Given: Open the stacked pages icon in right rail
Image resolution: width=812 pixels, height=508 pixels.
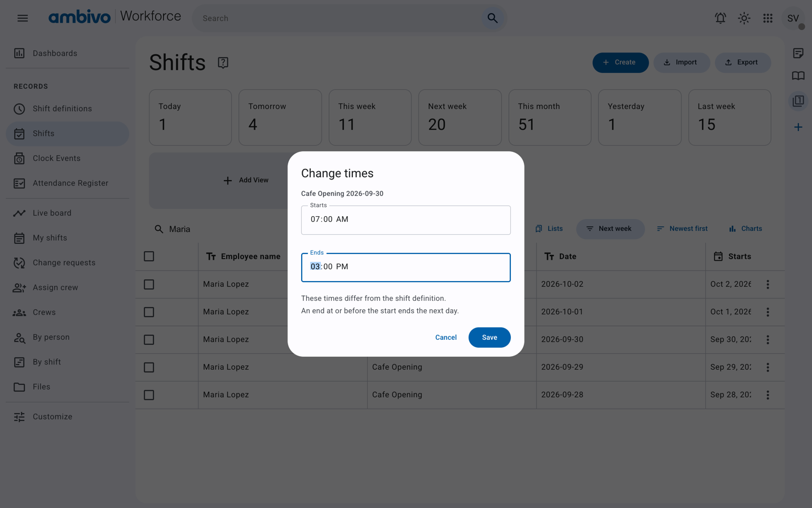Looking at the screenshot, I should click(798, 101).
